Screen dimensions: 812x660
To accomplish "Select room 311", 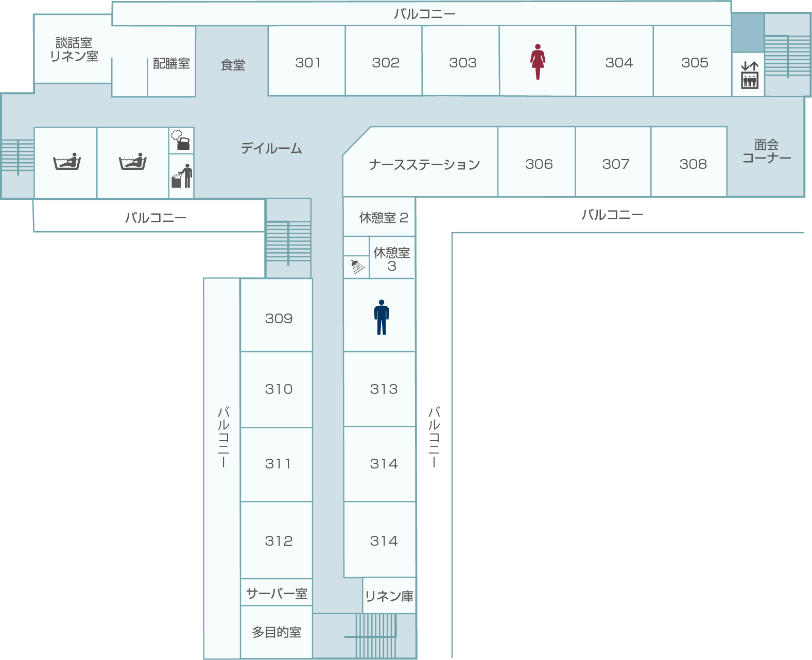I will [x=278, y=464].
